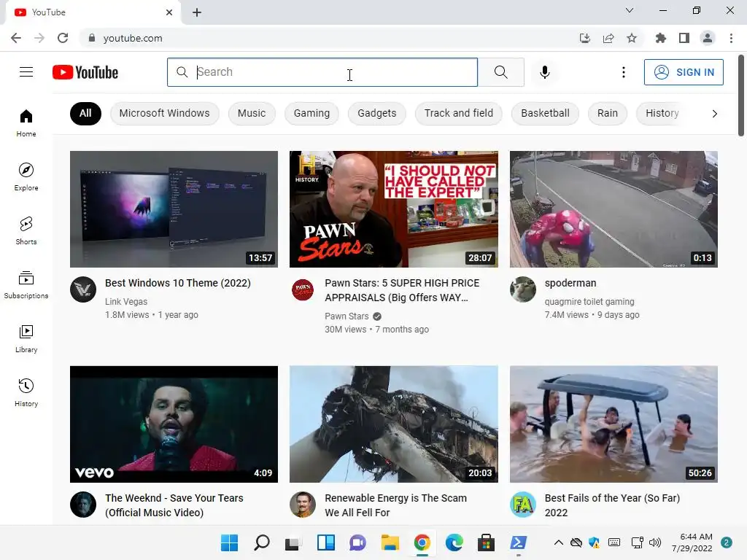Open History in sidebar
Screen dimensions: 747x560
coord(26,393)
